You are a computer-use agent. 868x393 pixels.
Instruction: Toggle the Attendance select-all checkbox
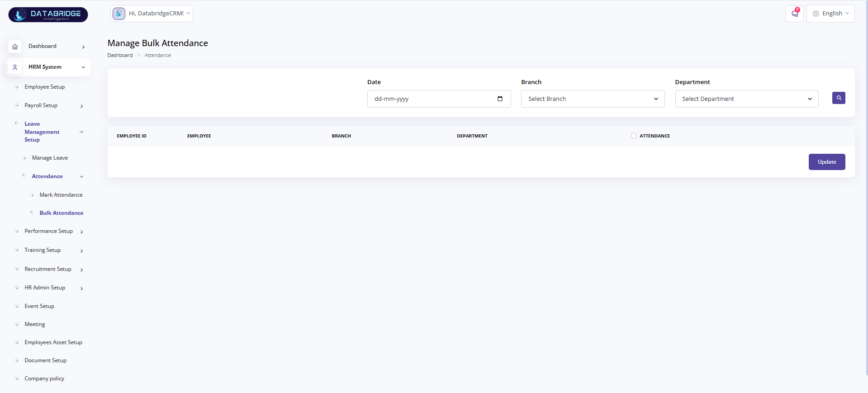(x=634, y=136)
